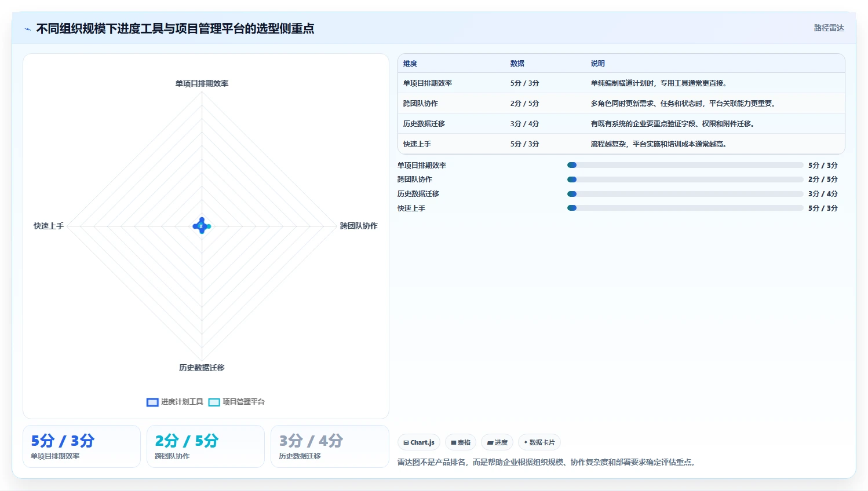Viewport: 868px width, 491px height.
Task: Click the description 多角色同时更新需求
Action: click(x=683, y=104)
